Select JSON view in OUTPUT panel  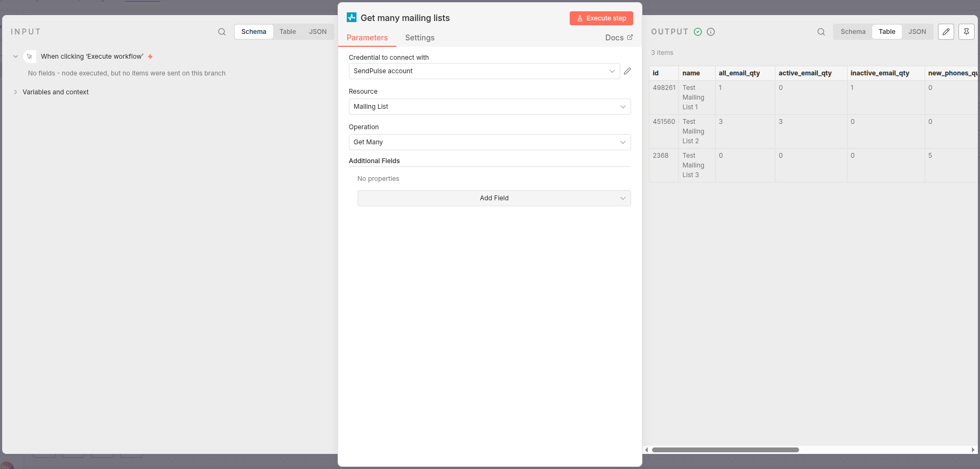coord(917,32)
